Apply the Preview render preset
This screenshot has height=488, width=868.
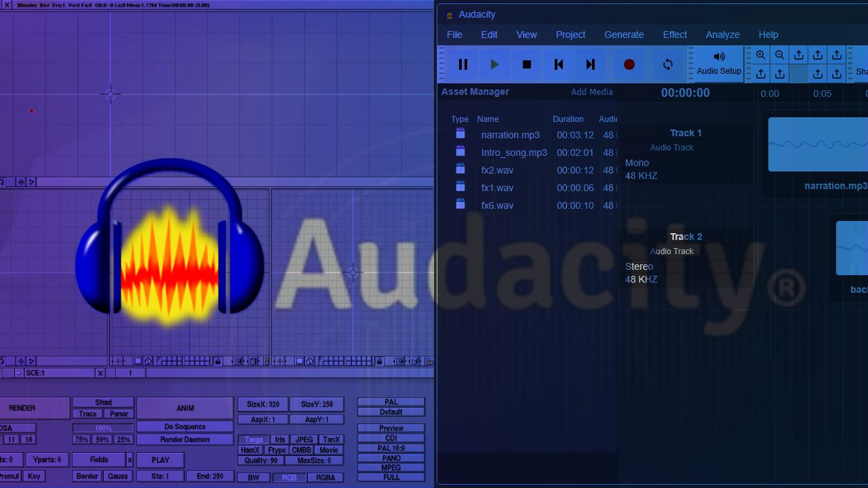click(x=391, y=428)
